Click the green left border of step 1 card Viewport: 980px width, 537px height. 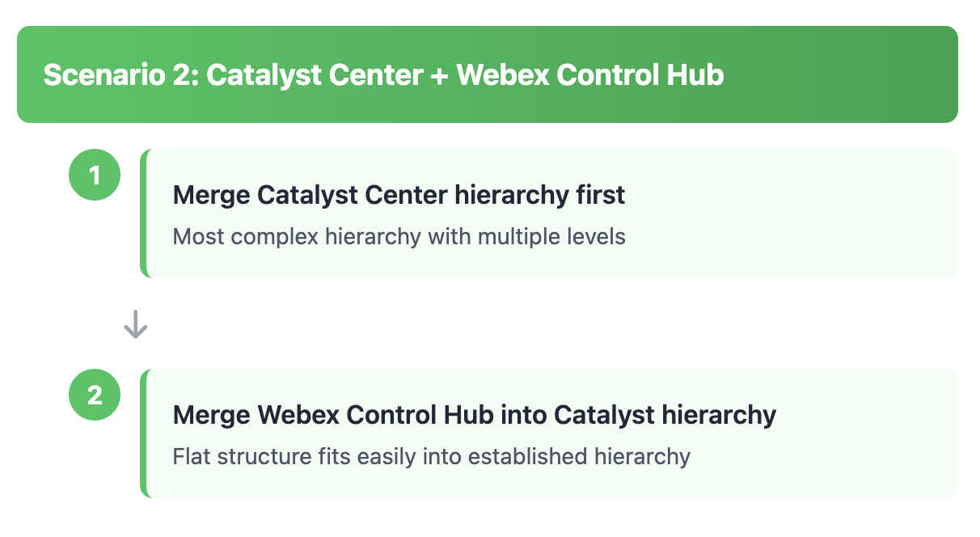pos(144,214)
